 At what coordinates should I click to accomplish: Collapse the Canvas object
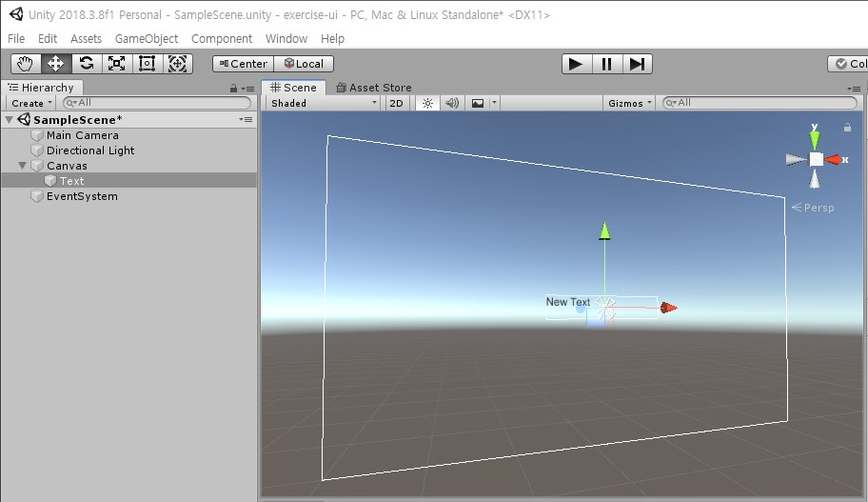(23, 166)
